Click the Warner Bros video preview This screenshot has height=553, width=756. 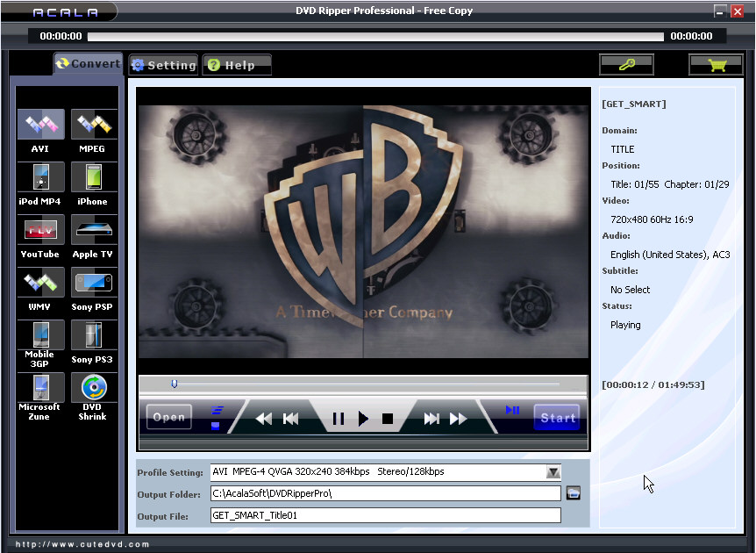click(x=363, y=232)
